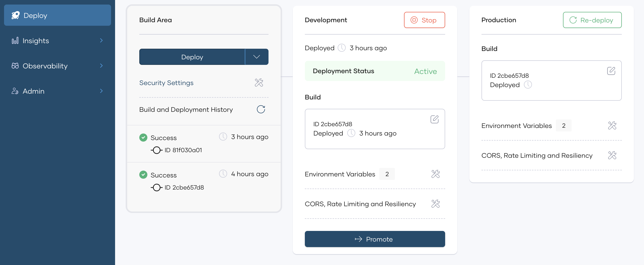The image size is (644, 265).
Task: Click the green Success check for build 81f030a01
Action: click(x=143, y=138)
